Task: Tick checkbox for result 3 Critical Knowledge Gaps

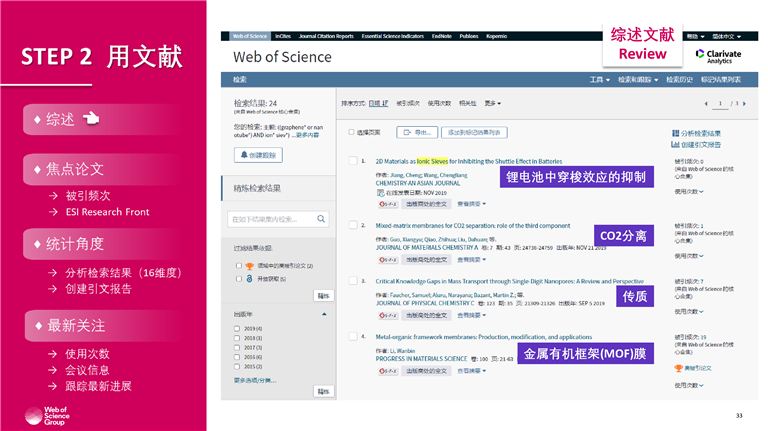Action: click(x=353, y=281)
